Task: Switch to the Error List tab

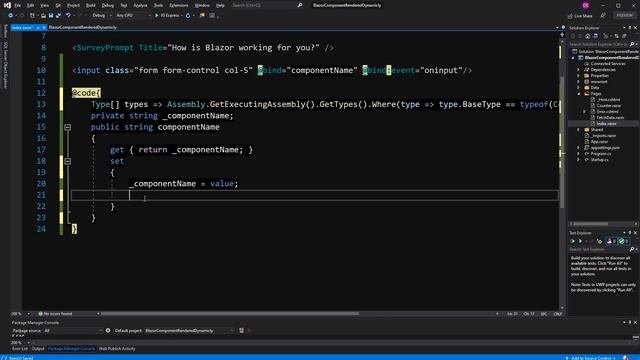Action: 20,349
